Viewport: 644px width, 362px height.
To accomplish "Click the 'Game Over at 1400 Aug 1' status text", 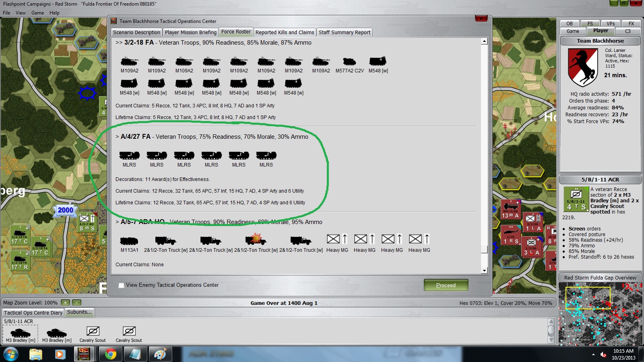I will (284, 303).
